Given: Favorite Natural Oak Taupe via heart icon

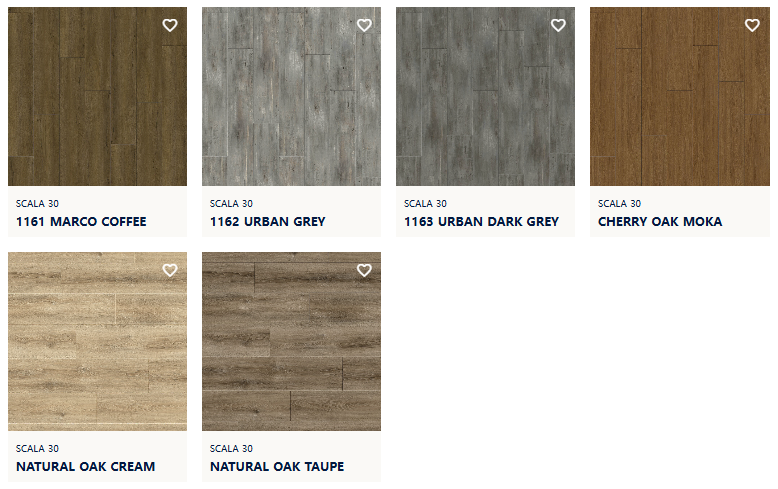Looking at the screenshot, I should pos(364,270).
